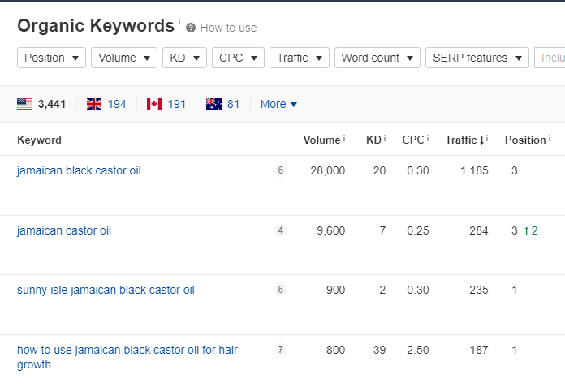Click traffic value 187
The height and width of the screenshot is (392, 565).
coord(479,350)
